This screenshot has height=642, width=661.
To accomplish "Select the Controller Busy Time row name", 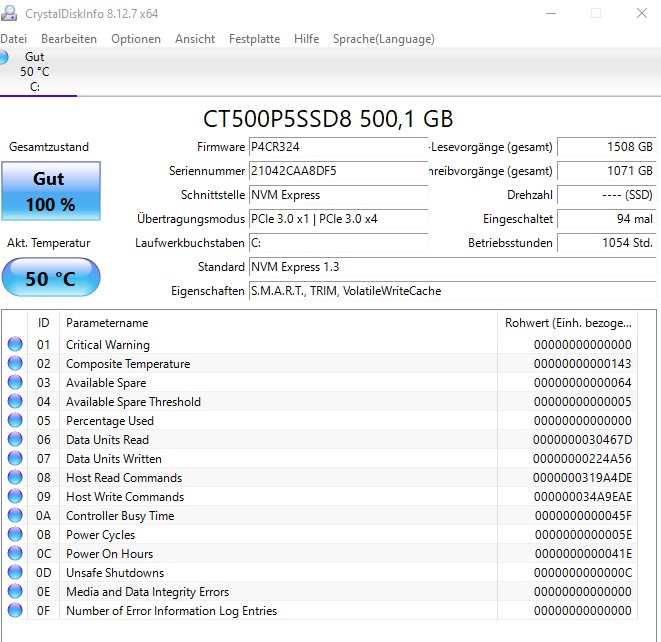I will [120, 516].
